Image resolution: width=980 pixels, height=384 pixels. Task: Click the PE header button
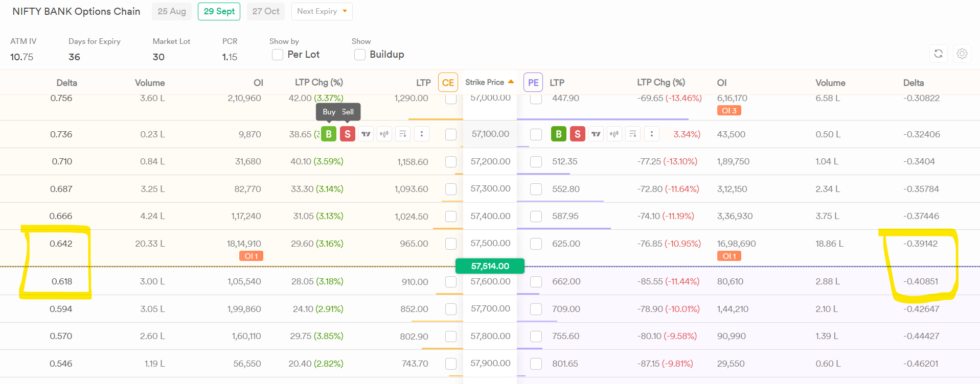point(533,83)
